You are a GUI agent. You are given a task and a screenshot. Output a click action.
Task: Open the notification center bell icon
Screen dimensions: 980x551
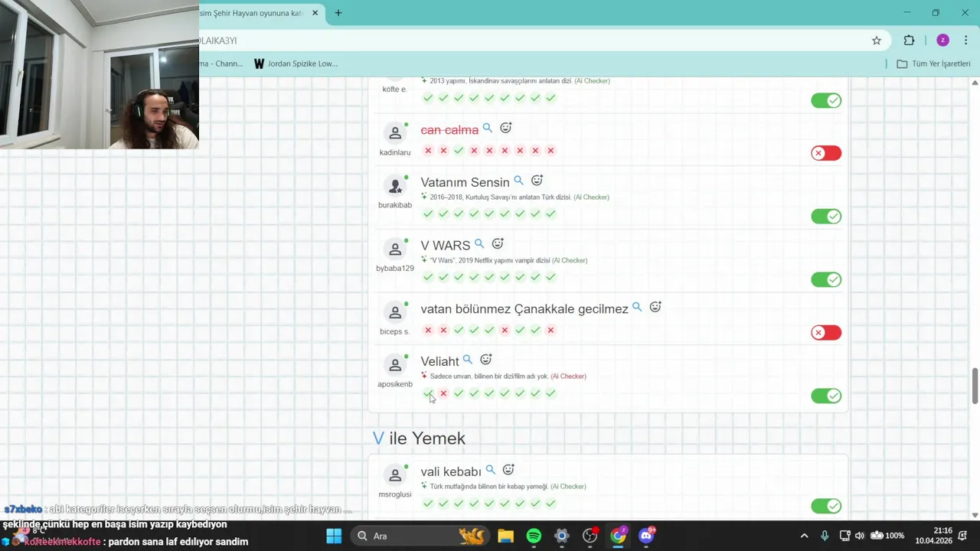point(962,536)
